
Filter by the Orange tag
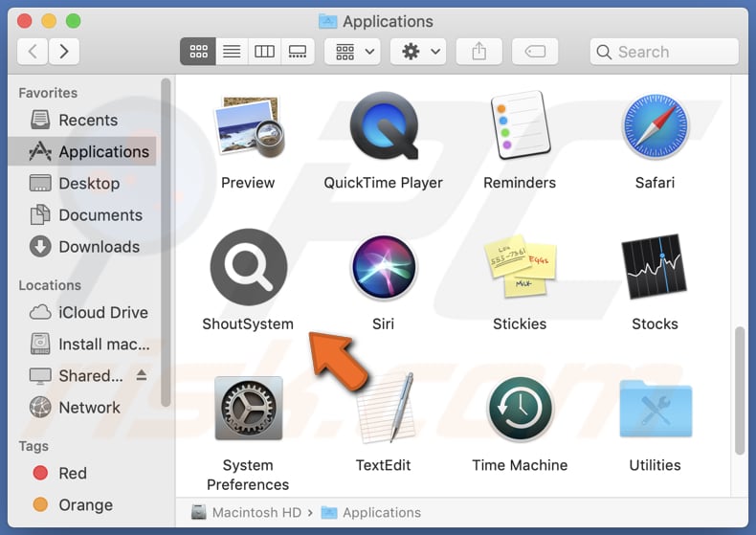[82, 505]
